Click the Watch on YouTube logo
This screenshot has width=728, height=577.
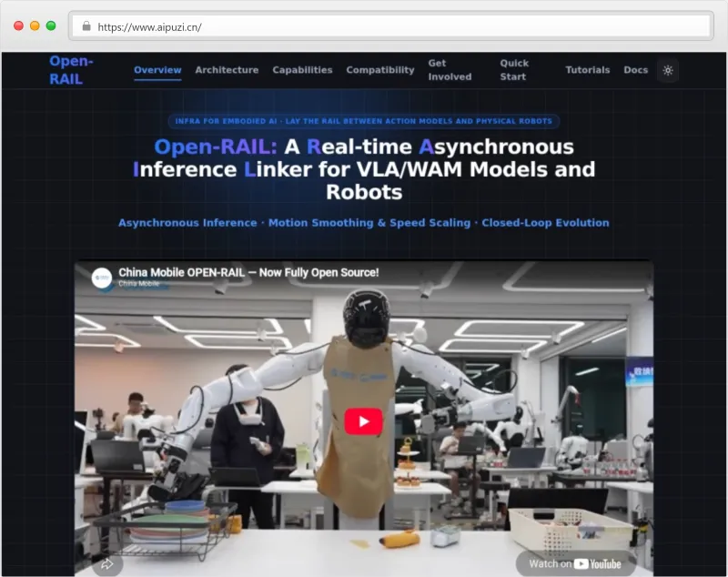click(x=575, y=563)
